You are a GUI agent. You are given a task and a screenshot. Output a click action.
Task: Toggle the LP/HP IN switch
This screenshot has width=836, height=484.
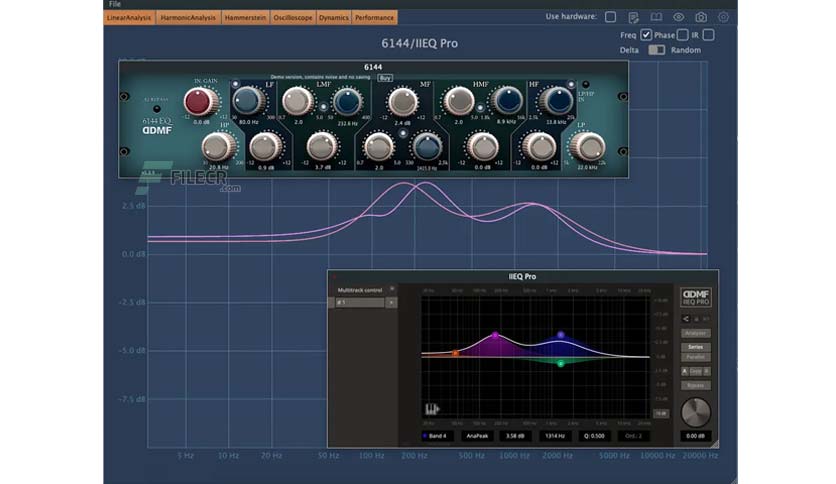pos(585,84)
